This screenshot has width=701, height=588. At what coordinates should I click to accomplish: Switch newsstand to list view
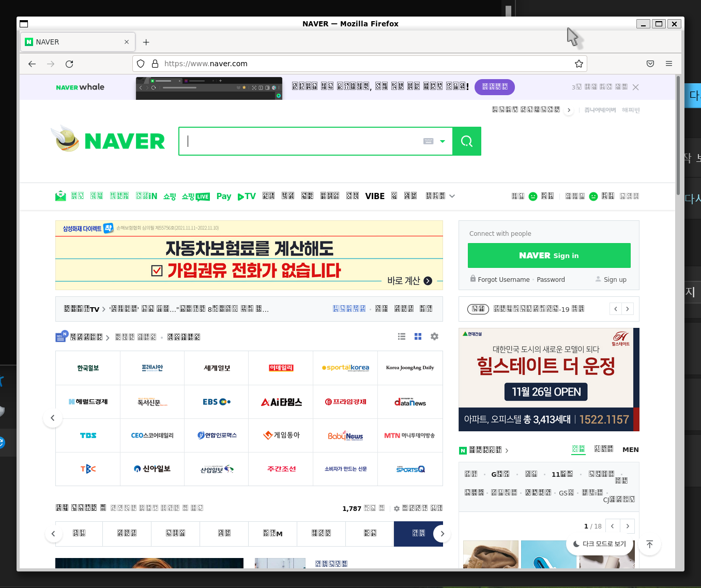pos(402,337)
